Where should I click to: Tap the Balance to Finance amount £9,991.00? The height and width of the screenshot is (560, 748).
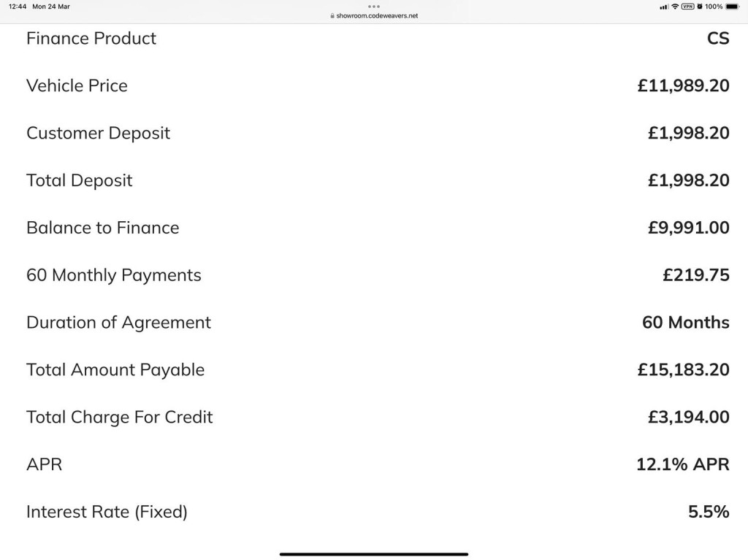[x=688, y=228]
